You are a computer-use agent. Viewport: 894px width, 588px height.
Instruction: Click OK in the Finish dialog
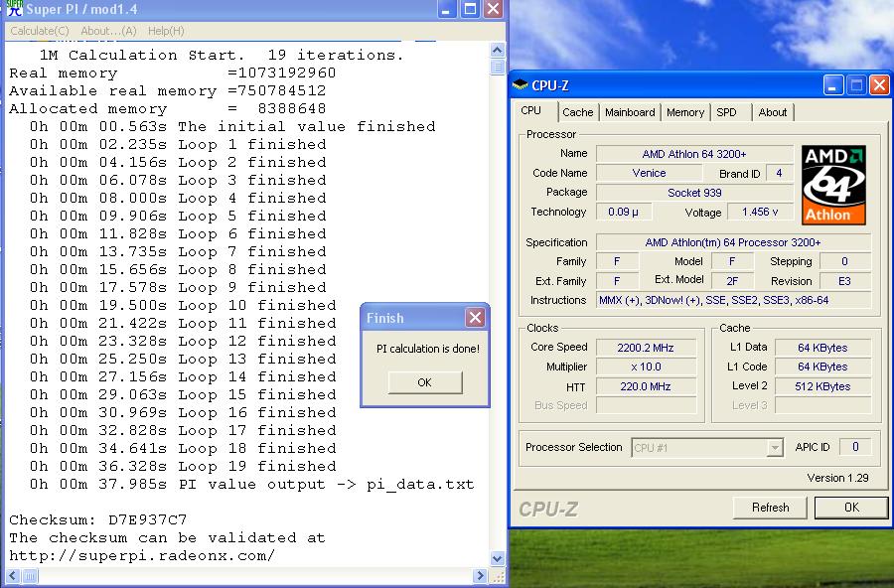425,382
